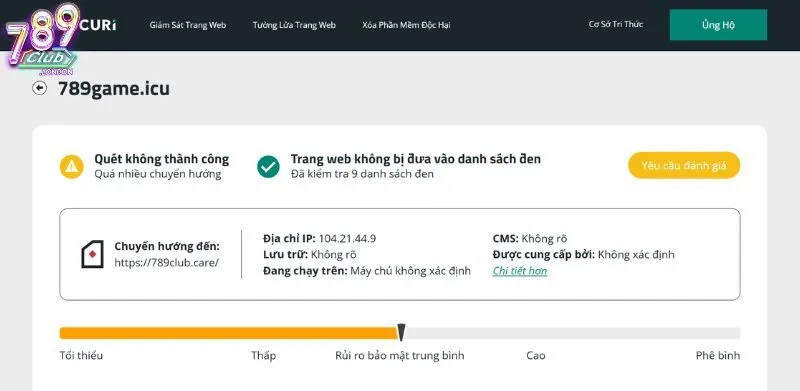Open Giám Sát Trang Web menu
800x391 pixels.
point(188,25)
